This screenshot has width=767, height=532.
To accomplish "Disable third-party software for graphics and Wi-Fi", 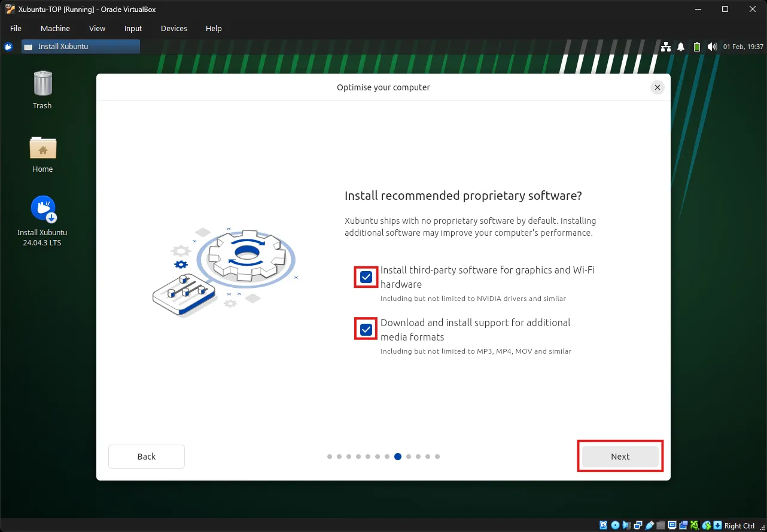I will point(366,276).
